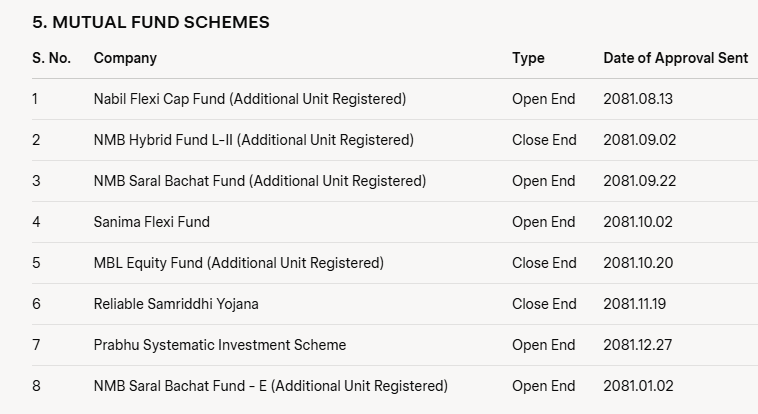This screenshot has height=414, width=758.
Task: Click the Company column header
Action: pos(125,58)
